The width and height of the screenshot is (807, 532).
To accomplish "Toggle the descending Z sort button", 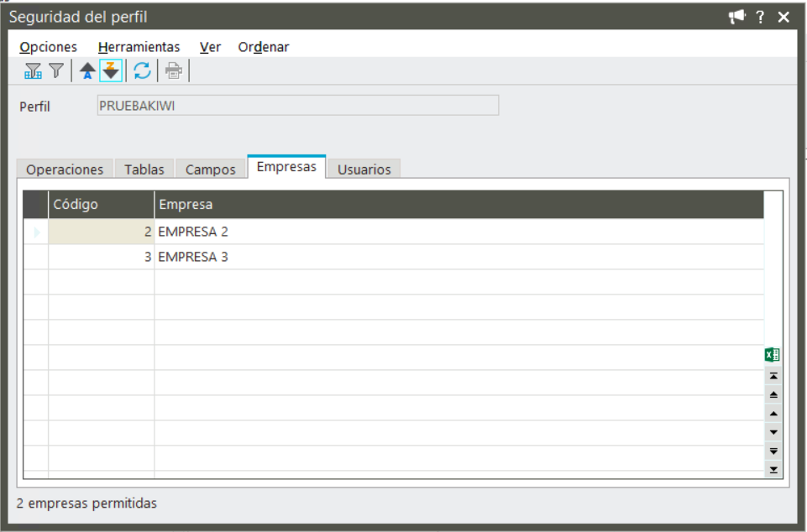I will 111,71.
